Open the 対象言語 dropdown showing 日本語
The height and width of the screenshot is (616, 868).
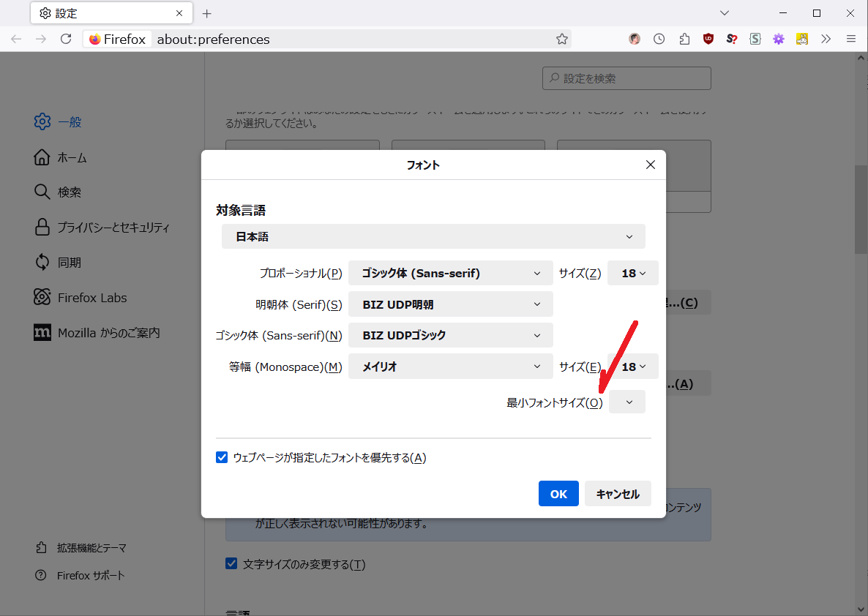(433, 237)
